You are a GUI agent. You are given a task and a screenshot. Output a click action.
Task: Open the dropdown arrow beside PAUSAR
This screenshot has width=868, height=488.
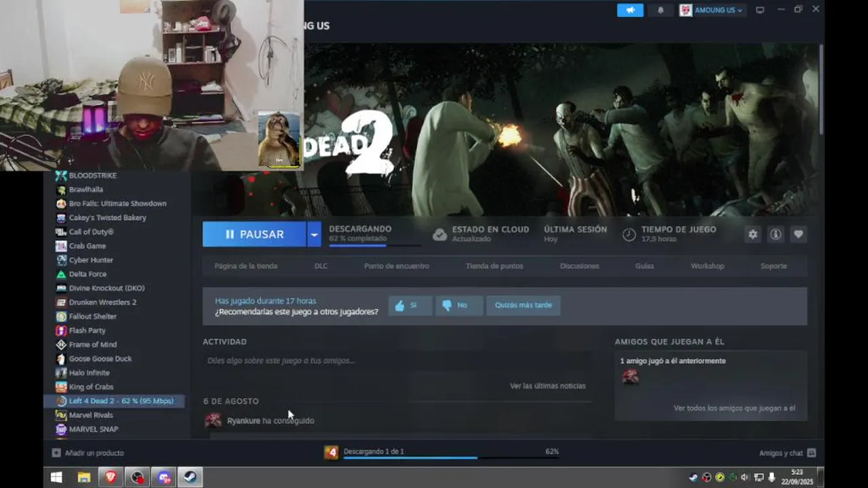314,234
